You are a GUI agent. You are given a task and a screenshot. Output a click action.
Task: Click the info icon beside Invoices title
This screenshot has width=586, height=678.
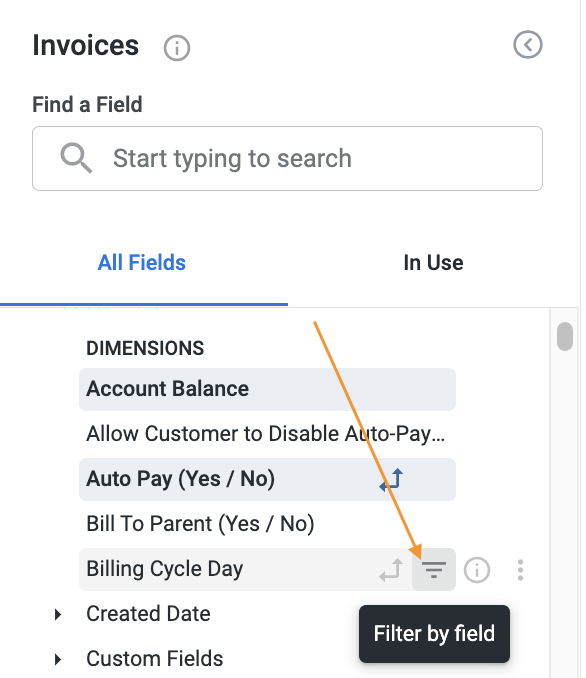(x=176, y=48)
